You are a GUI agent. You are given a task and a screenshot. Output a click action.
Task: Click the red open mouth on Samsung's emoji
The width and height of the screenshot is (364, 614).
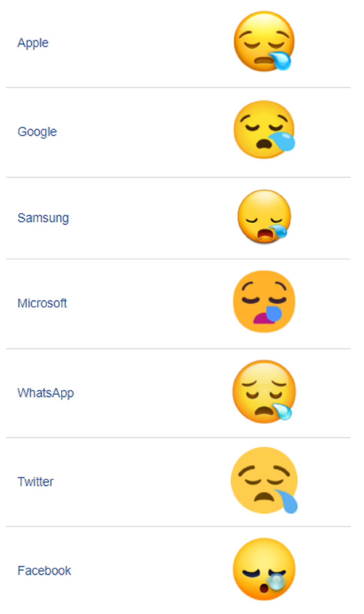[x=265, y=234]
